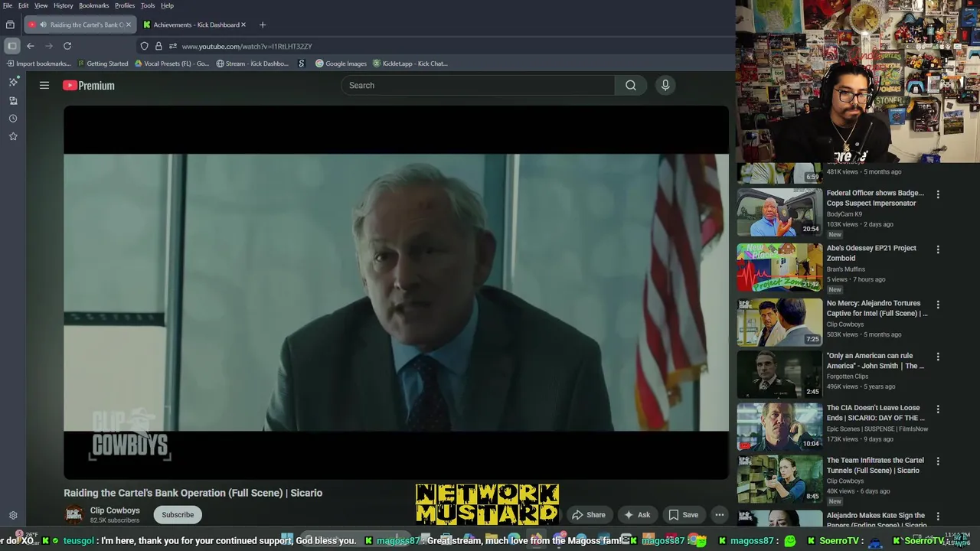Open the File menu
The width and height of the screenshot is (980, 551).
pyautogui.click(x=8, y=5)
